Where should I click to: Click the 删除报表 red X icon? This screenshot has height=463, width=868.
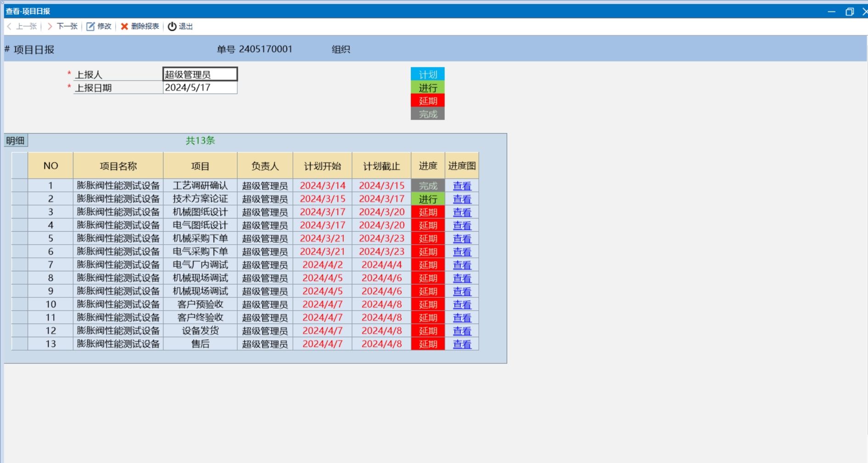[124, 27]
